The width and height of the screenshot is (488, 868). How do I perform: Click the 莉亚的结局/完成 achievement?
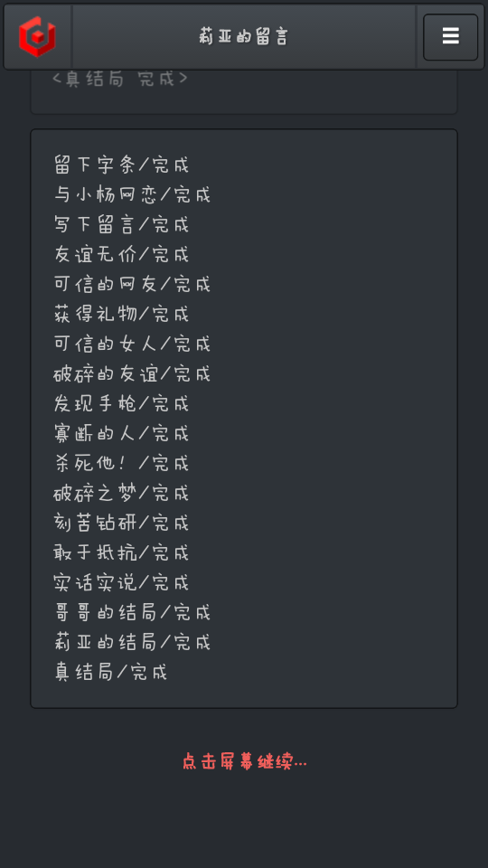point(132,643)
